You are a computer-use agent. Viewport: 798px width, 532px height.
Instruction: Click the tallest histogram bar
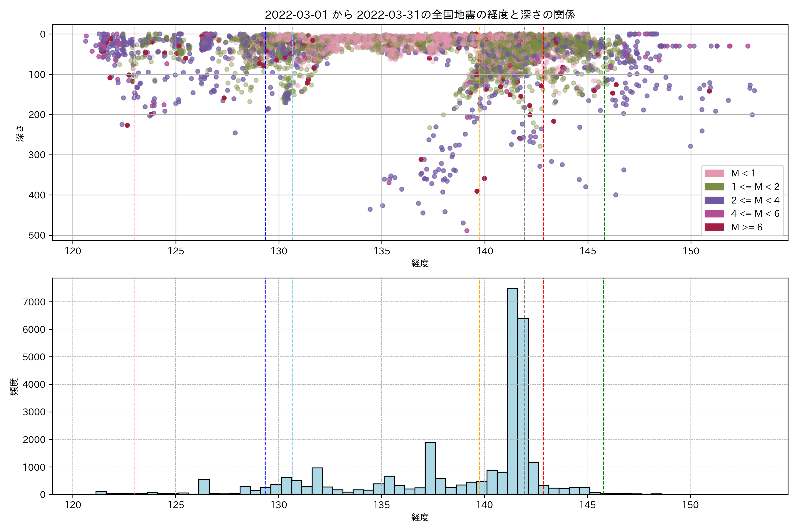pyautogui.click(x=512, y=390)
